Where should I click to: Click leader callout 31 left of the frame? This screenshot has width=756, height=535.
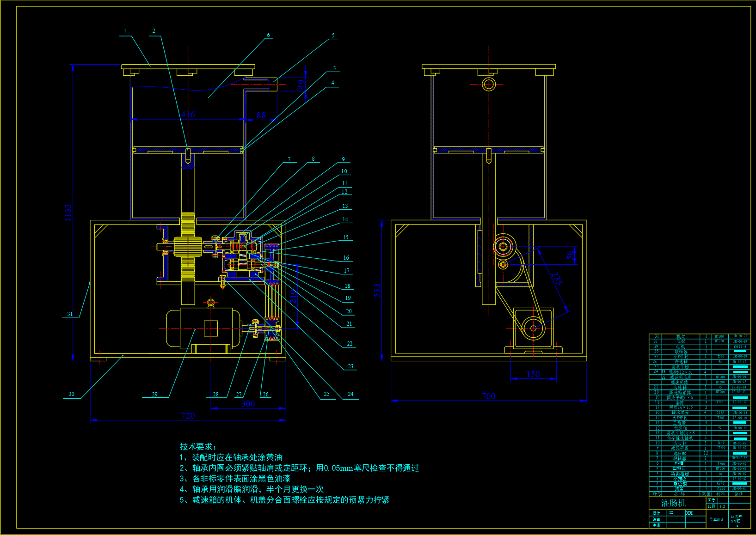(x=70, y=314)
